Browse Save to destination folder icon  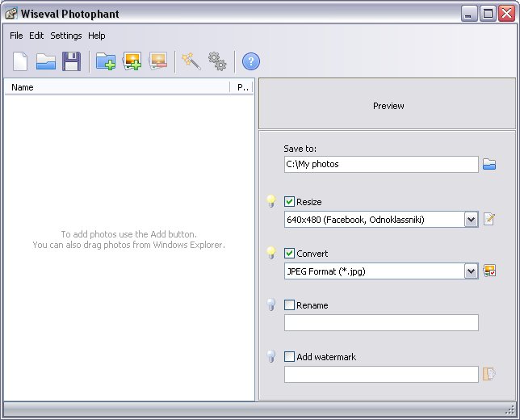click(489, 164)
